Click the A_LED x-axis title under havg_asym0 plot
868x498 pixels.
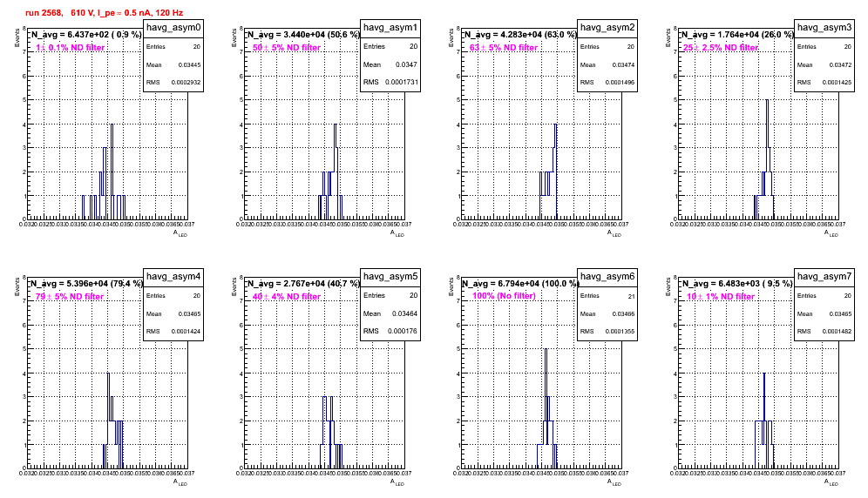point(180,233)
